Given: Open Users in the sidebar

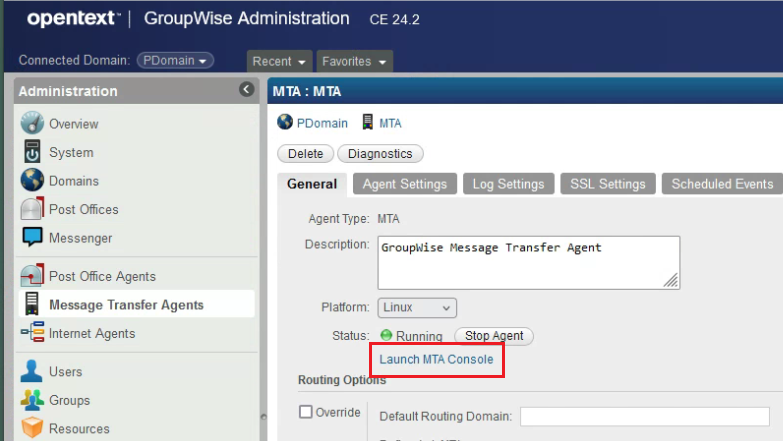Looking at the screenshot, I should click(65, 372).
